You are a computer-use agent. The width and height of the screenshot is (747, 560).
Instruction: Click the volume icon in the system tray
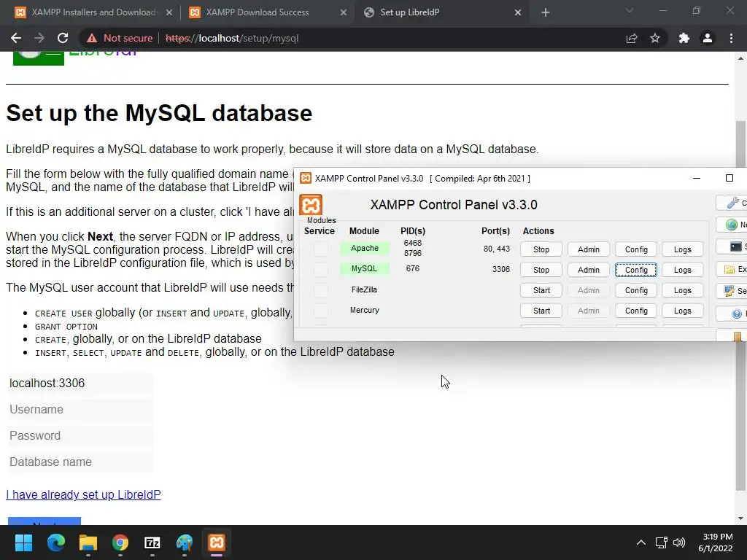click(679, 542)
